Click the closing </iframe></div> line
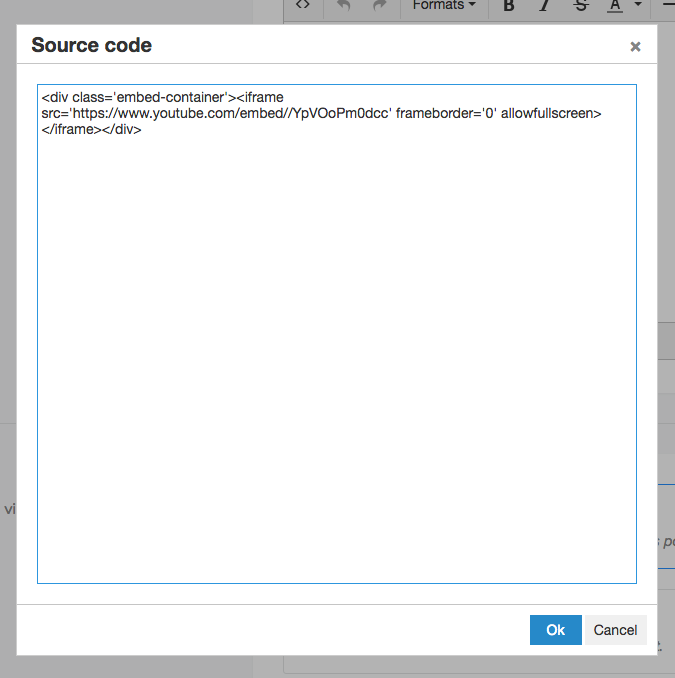Viewport: 675px width, 678px height. click(x=91, y=130)
